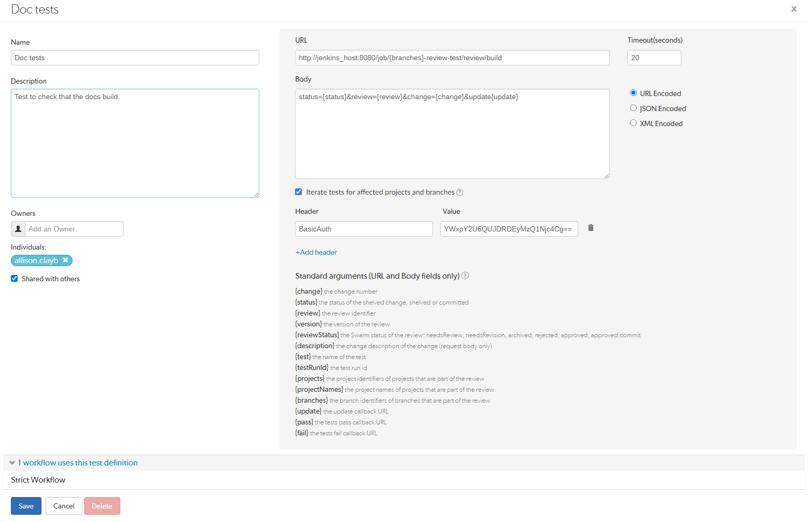The height and width of the screenshot is (522, 812).
Task: Open the Strict Workflow entry
Action: 38,479
